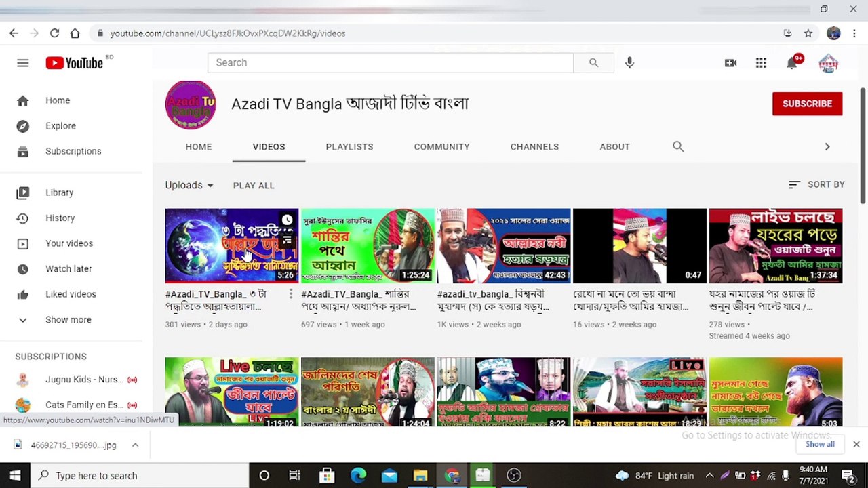This screenshot has width=868, height=488.
Task: Subscribe to Azadi TV Bangla
Action: 807,104
